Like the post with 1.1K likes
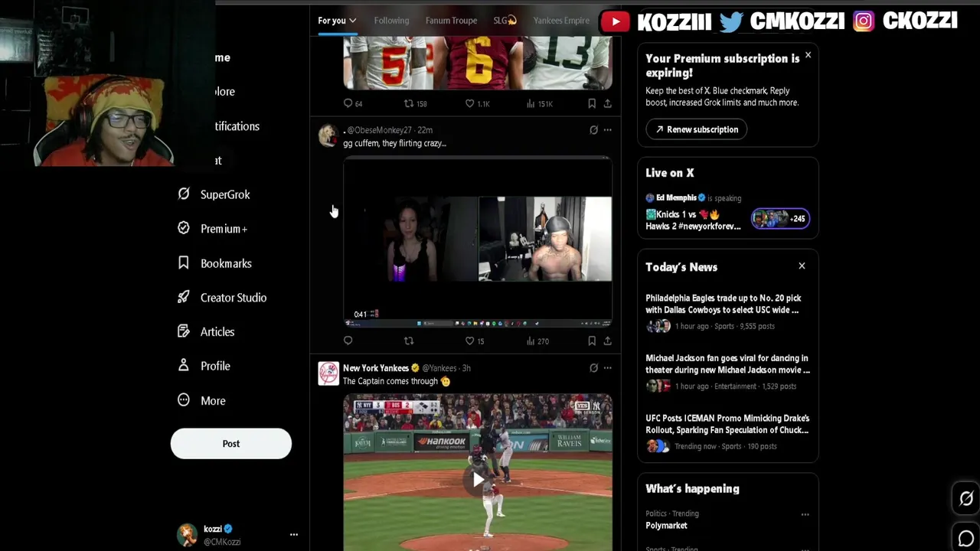 [x=478, y=103]
